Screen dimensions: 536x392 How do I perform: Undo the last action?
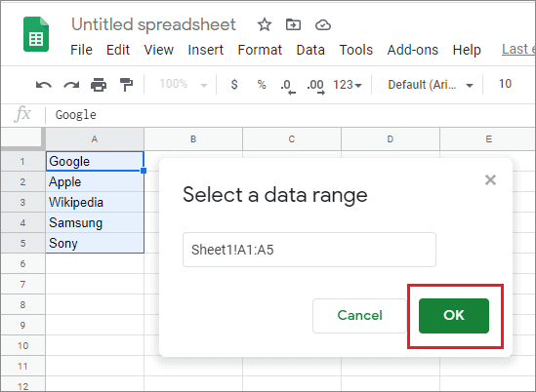(x=44, y=85)
